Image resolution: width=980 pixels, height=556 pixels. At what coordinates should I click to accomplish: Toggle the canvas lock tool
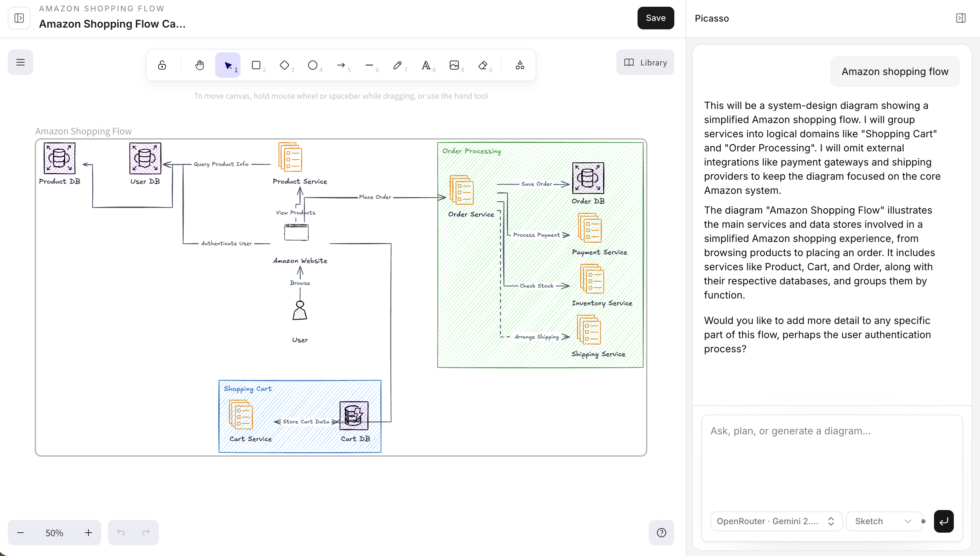pyautogui.click(x=162, y=65)
